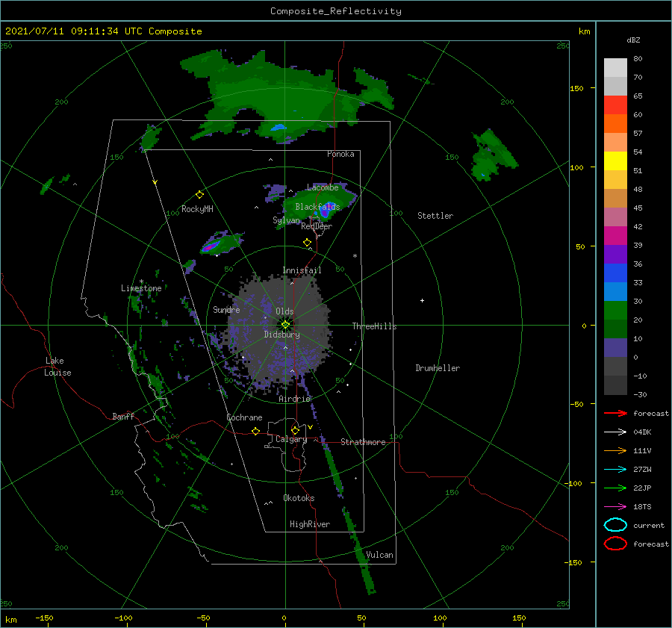Click the 18TS legend label
This screenshot has width=672, height=628.
point(642,507)
